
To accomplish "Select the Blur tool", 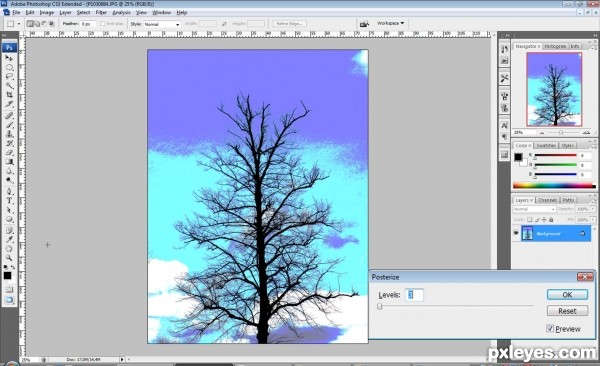I will coord(9,171).
